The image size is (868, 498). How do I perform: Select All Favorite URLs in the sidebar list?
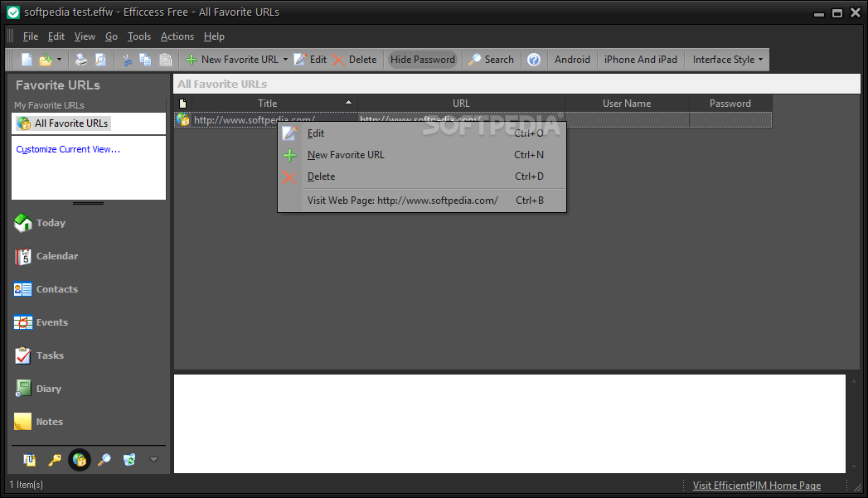[63, 123]
